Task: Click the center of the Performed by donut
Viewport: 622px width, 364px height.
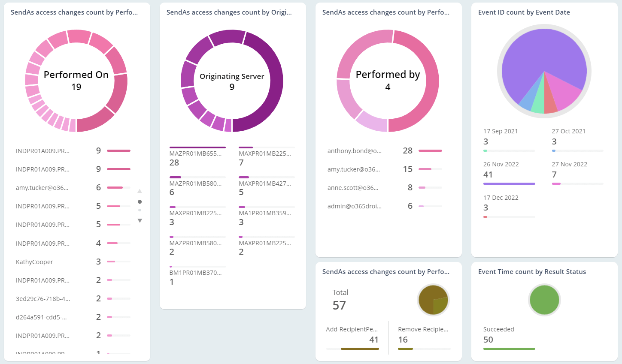Action: (x=388, y=81)
